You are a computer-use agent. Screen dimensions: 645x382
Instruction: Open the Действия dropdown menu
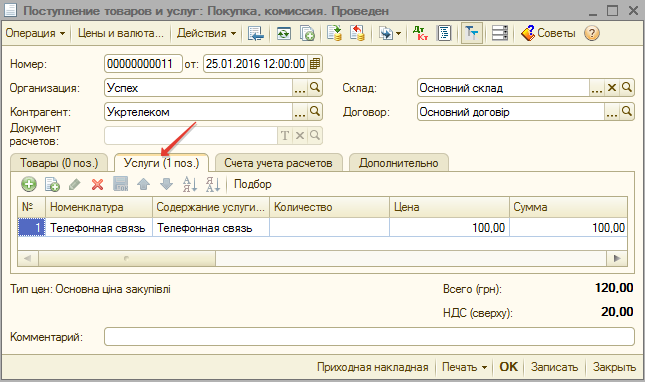[x=206, y=33]
